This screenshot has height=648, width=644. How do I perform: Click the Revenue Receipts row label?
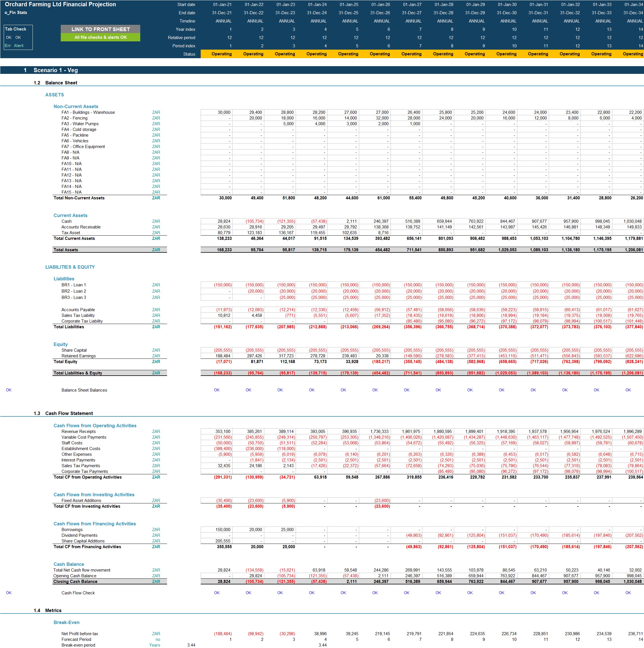[78, 432]
